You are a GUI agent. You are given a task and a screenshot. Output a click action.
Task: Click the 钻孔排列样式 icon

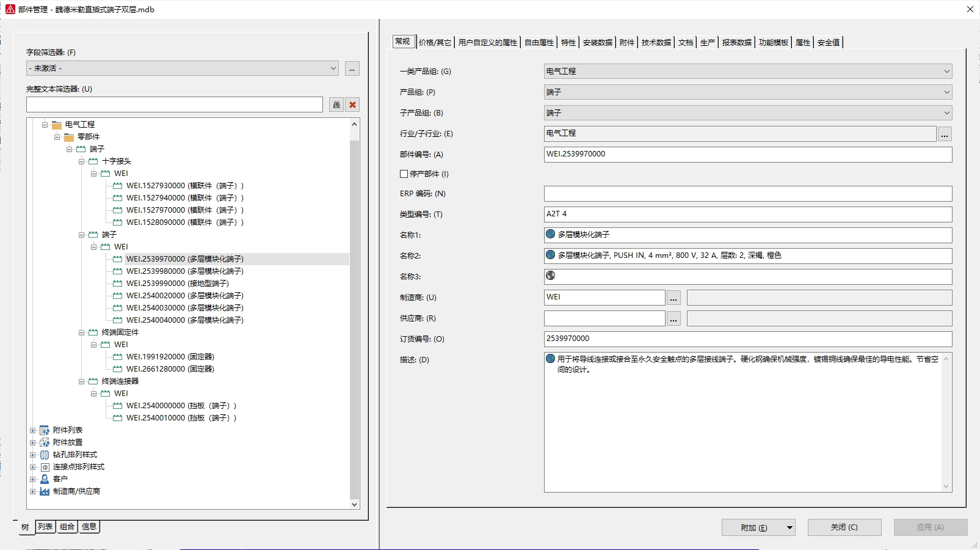coord(45,455)
